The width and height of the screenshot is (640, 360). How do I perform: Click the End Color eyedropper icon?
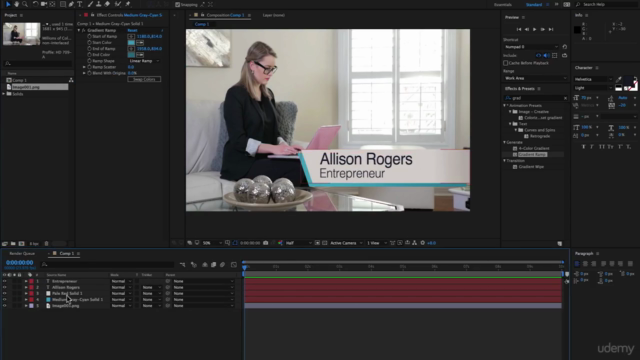(x=140, y=55)
